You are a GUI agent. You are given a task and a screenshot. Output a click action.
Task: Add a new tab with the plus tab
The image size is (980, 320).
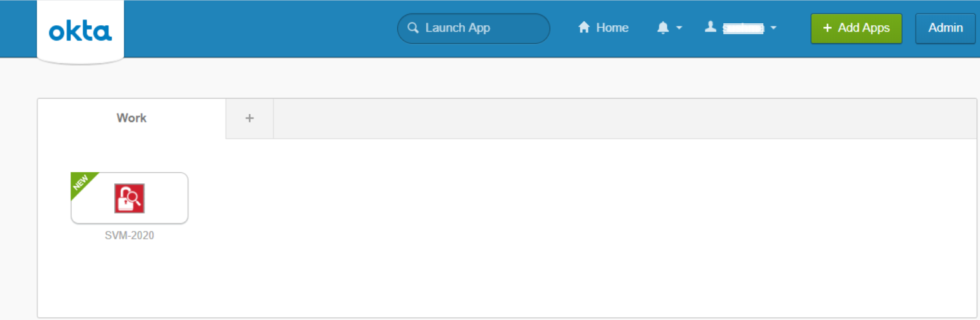250,118
